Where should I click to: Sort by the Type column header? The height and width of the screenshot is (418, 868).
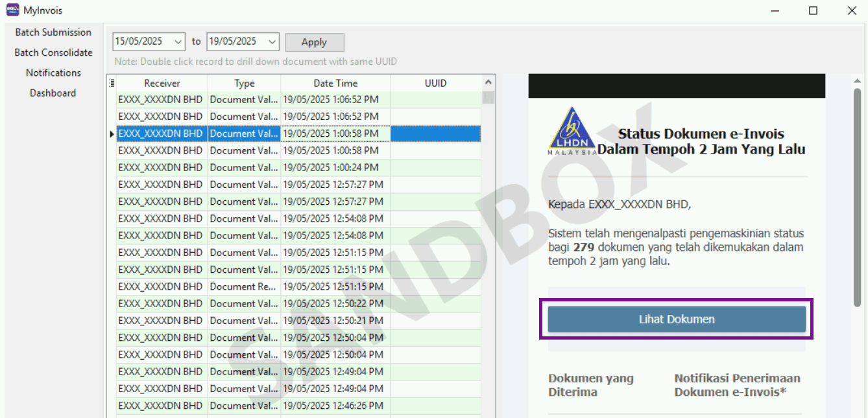tap(245, 83)
